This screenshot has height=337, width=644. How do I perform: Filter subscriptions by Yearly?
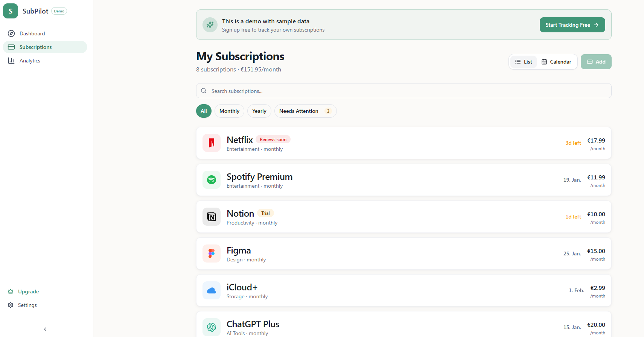tap(259, 111)
